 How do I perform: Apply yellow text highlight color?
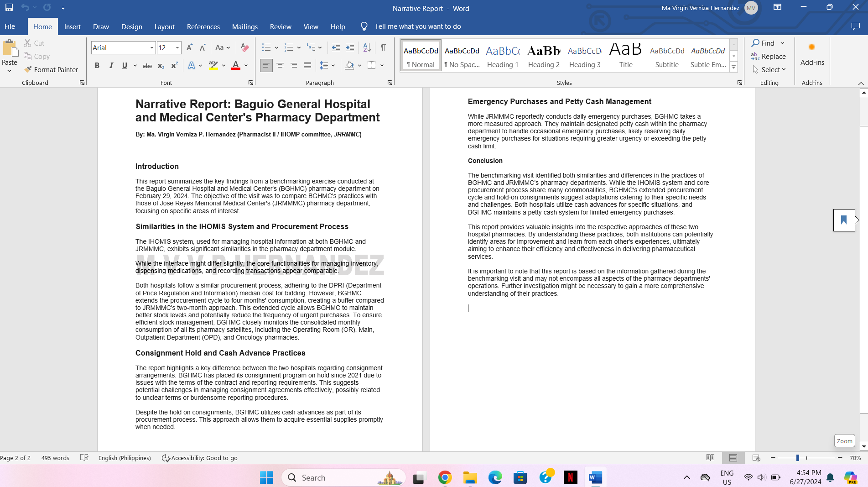pos(213,66)
